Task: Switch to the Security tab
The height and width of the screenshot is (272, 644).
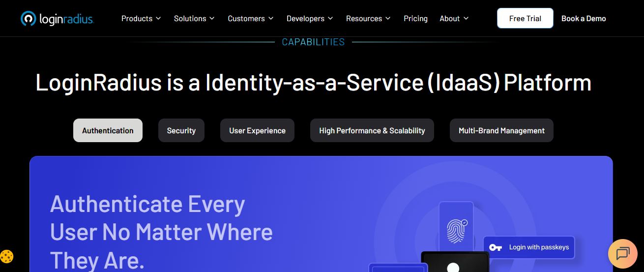Action: pyautogui.click(x=181, y=130)
